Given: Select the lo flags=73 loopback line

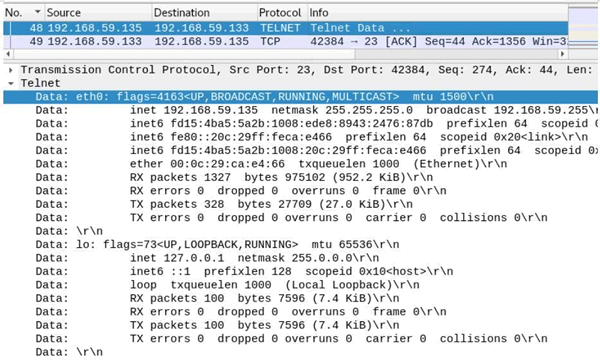Looking at the screenshot, I should [300, 244].
